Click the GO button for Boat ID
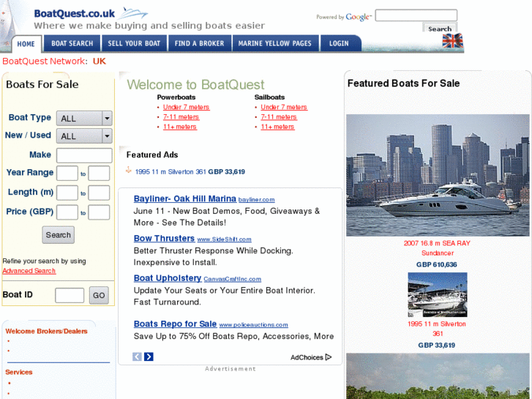Viewport: 532px width, 399px height. tap(99, 295)
